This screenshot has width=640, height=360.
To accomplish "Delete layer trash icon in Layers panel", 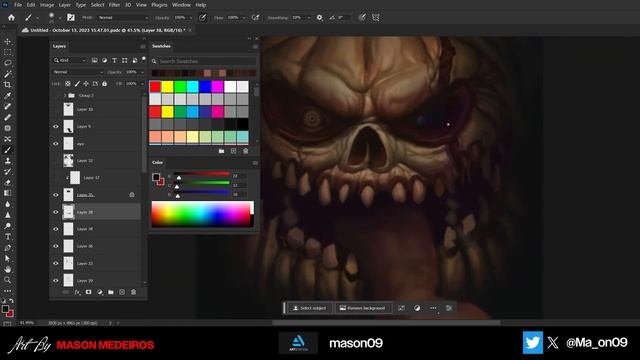I will [133, 292].
